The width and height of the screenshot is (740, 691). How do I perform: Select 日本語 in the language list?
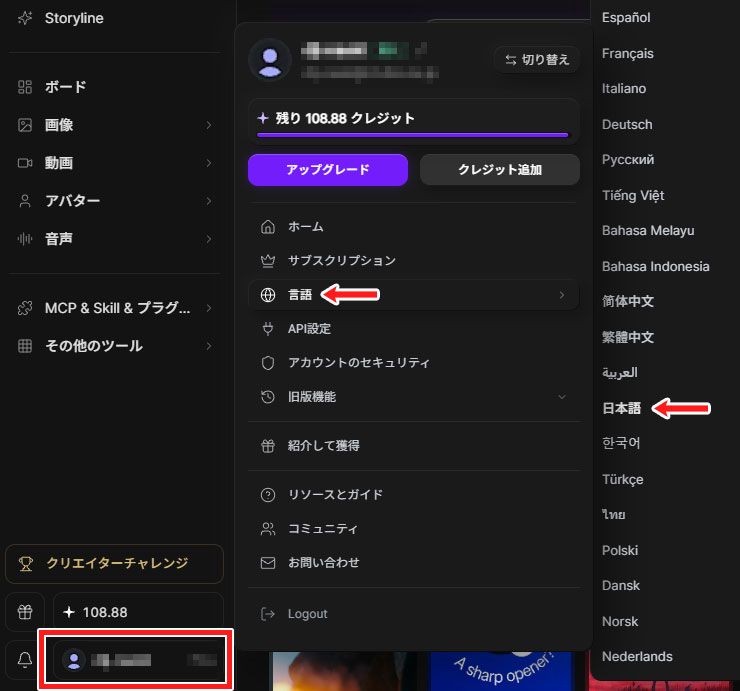click(x=622, y=408)
